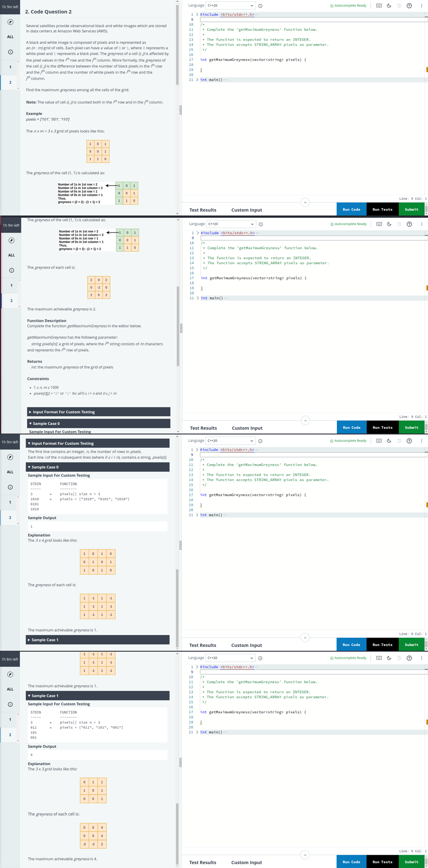Click compass sidebar icon in the '1h 8m left' view
This screenshot has height=868, width=428.
pos(10,674)
